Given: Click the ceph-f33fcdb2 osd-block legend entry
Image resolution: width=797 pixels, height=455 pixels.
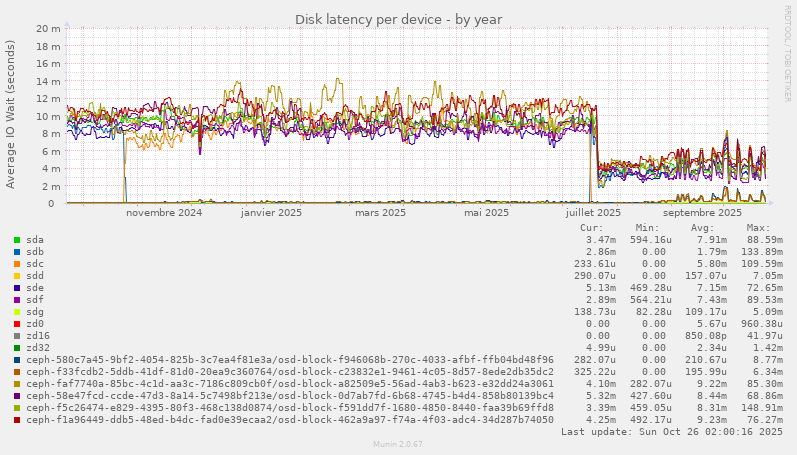Looking at the screenshot, I should (x=290, y=372).
